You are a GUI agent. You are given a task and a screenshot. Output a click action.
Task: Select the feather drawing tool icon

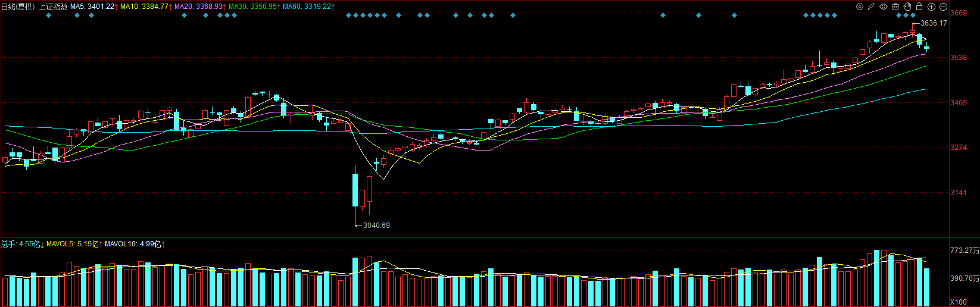[x=872, y=7]
